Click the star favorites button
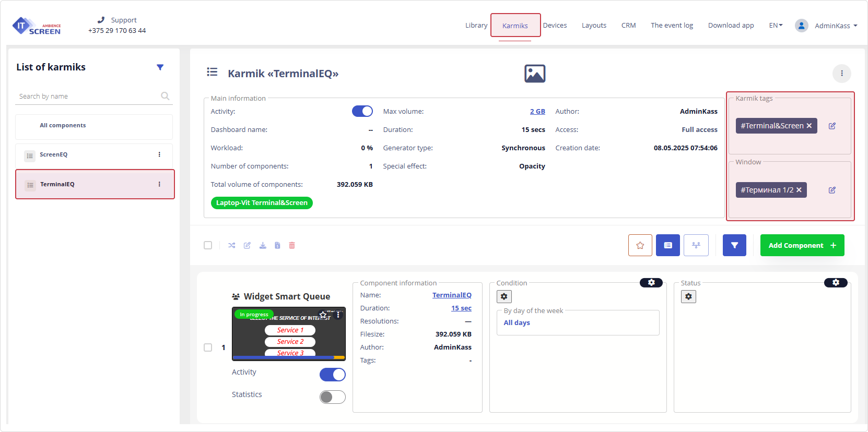 click(x=640, y=245)
